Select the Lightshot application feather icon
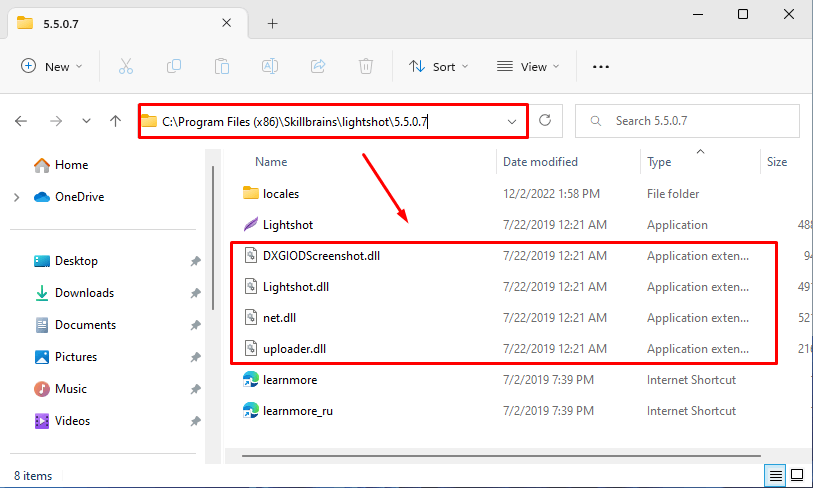This screenshot has width=813, height=488. (x=250, y=225)
